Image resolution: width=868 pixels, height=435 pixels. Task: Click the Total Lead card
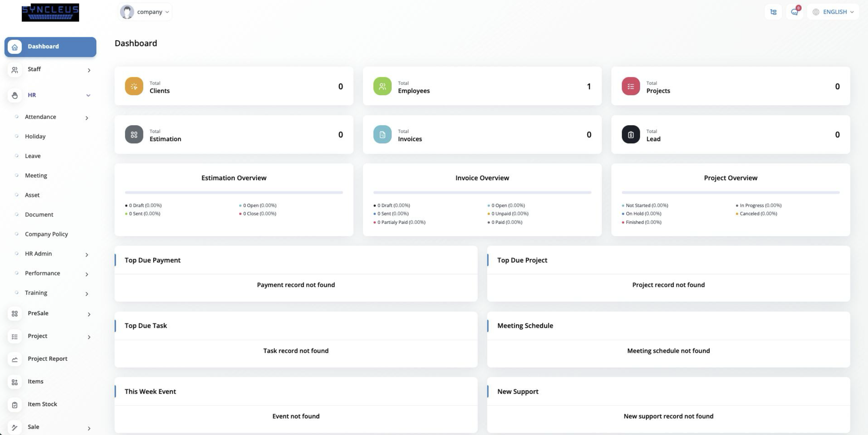(730, 135)
